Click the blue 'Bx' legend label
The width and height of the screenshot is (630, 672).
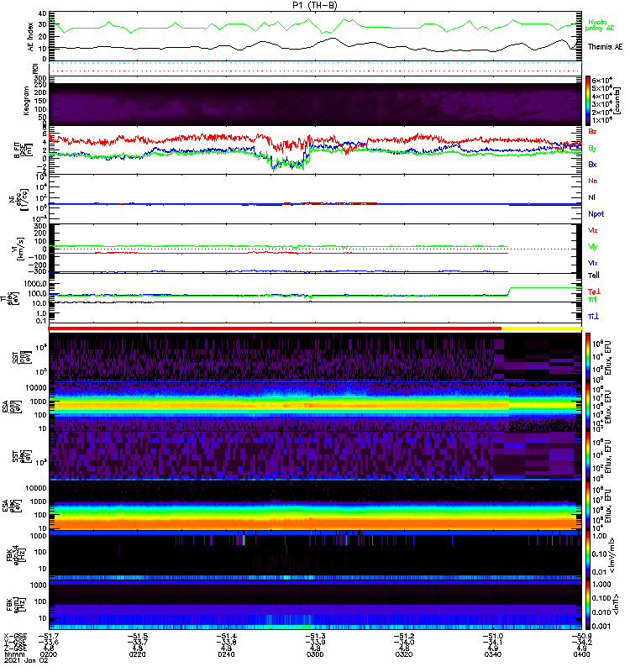pos(592,165)
